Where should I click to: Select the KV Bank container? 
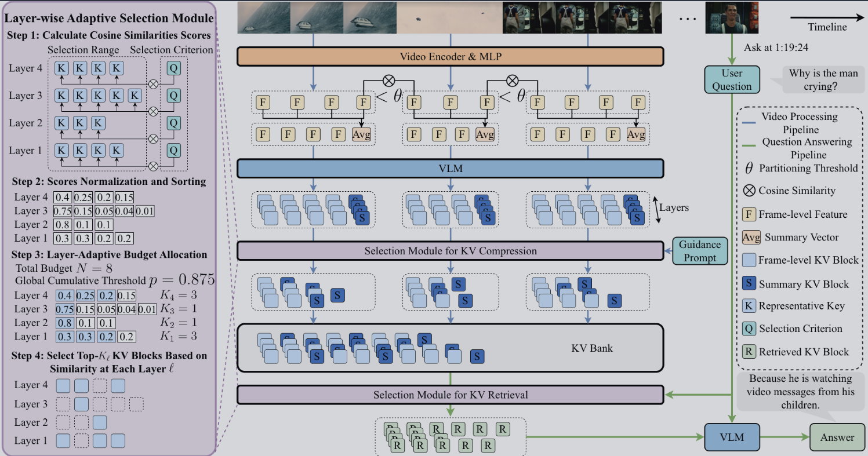[450, 348]
